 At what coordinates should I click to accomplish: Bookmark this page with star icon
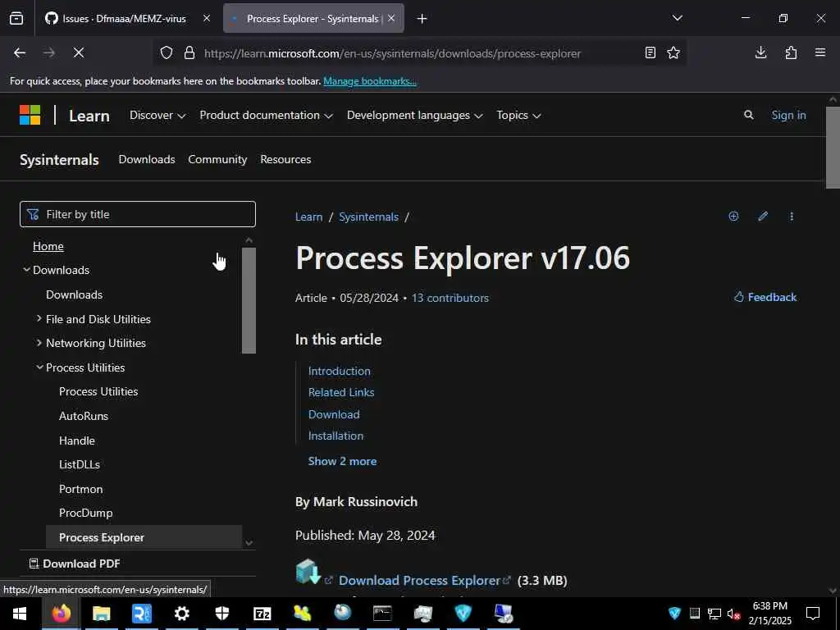673,53
